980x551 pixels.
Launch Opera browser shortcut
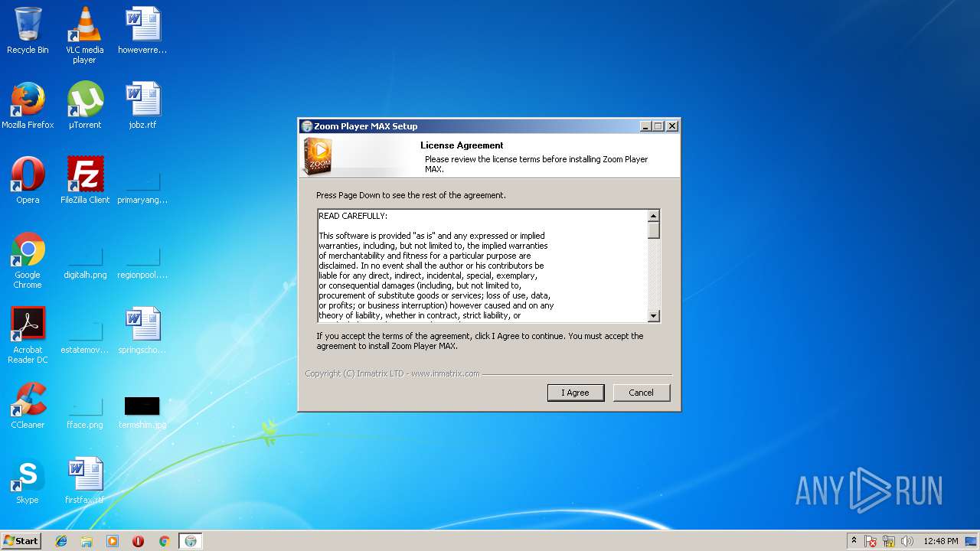pyautogui.click(x=28, y=181)
